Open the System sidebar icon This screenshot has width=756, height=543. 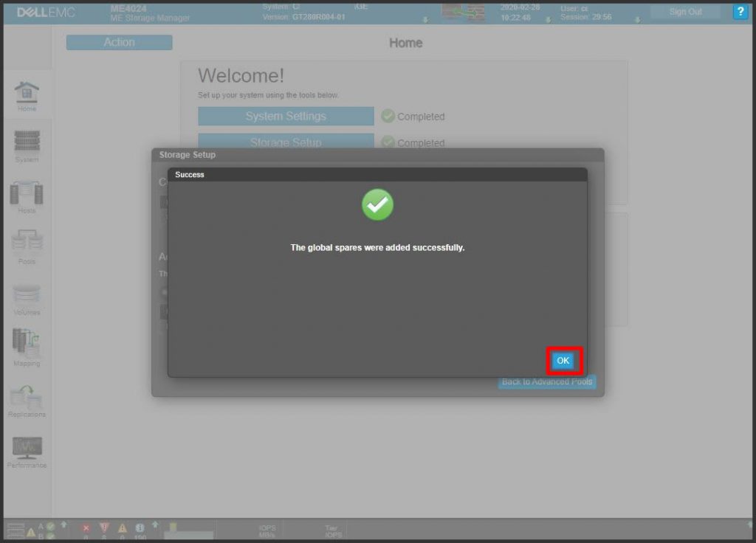27,146
